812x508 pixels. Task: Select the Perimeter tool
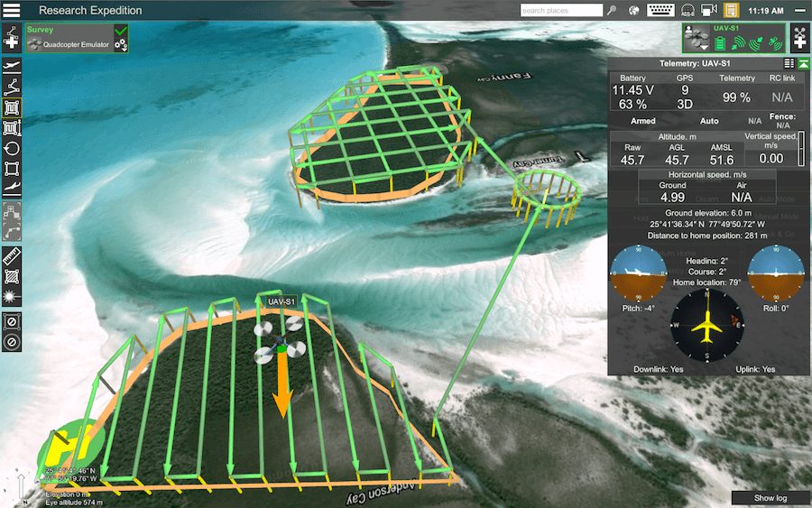tap(12, 169)
